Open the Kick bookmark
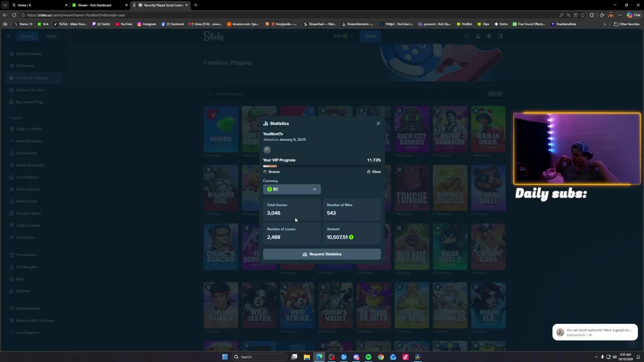The height and width of the screenshot is (362, 644). [44, 24]
